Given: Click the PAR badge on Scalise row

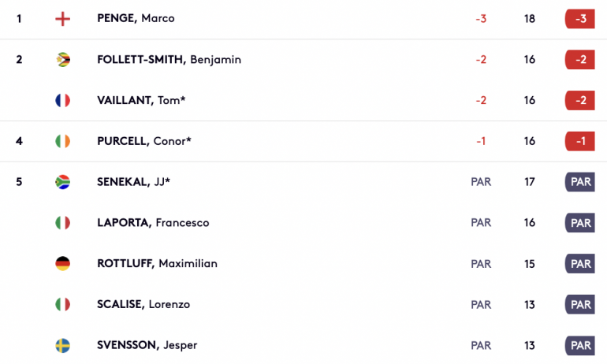Looking at the screenshot, I should tap(580, 304).
